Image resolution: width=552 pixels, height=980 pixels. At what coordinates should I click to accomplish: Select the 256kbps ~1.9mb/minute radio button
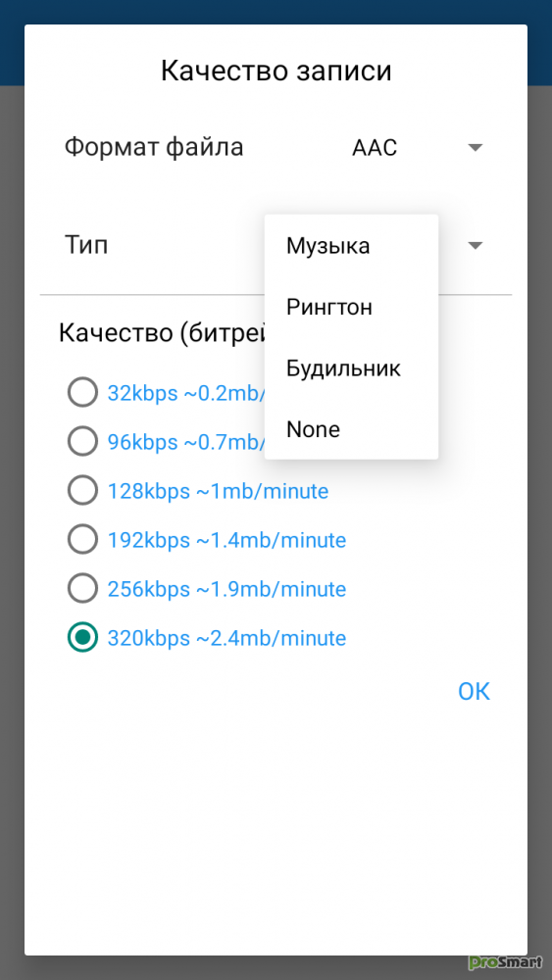(82, 588)
